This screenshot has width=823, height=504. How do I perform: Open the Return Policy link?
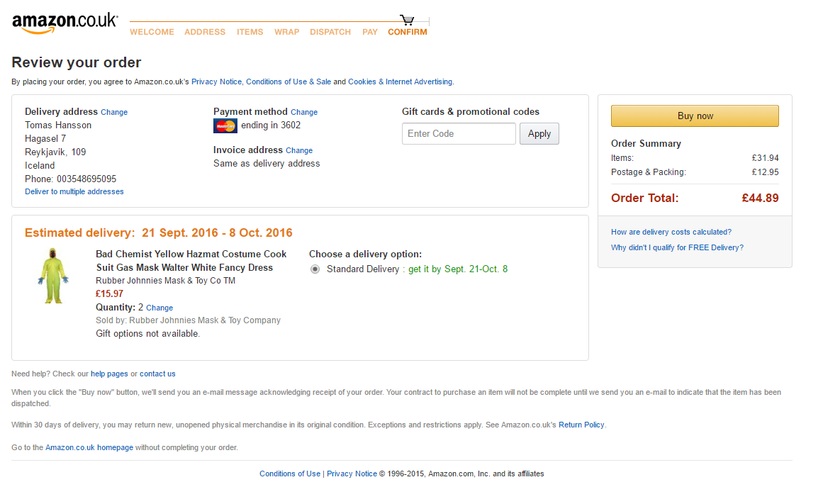click(x=581, y=425)
